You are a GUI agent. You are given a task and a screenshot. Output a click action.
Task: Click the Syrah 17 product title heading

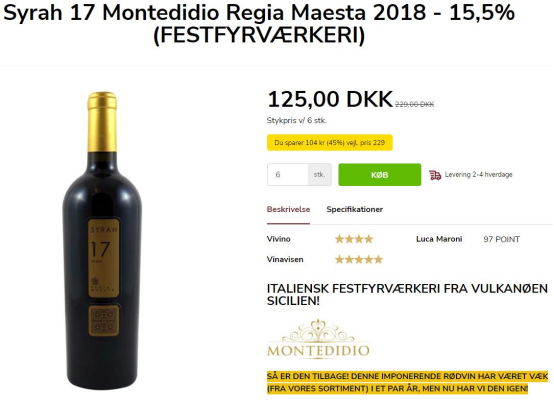tap(259, 24)
